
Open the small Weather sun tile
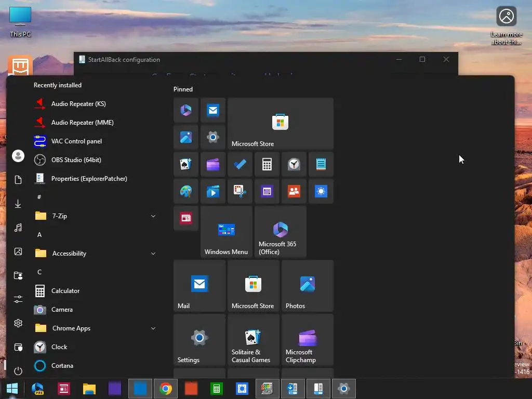[x=321, y=191]
